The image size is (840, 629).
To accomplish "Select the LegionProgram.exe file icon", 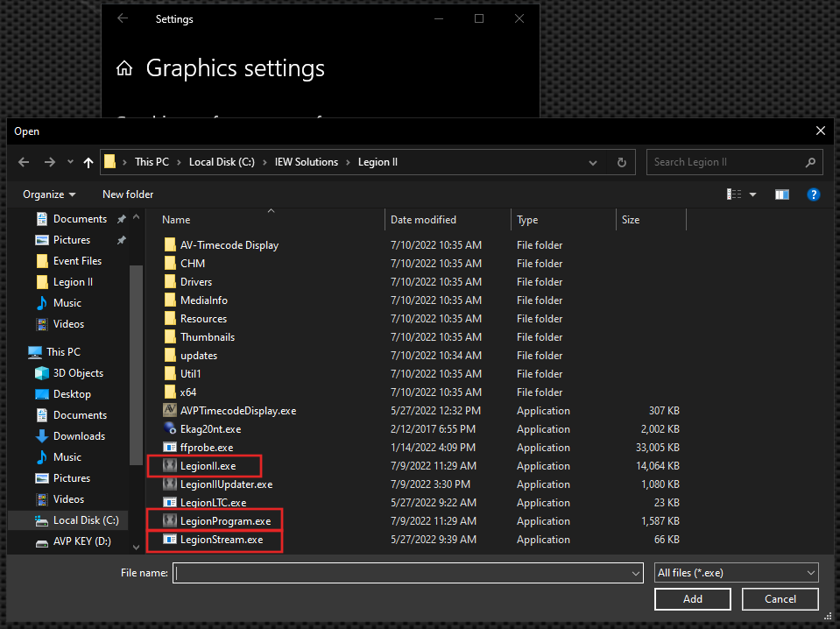I will [x=171, y=521].
